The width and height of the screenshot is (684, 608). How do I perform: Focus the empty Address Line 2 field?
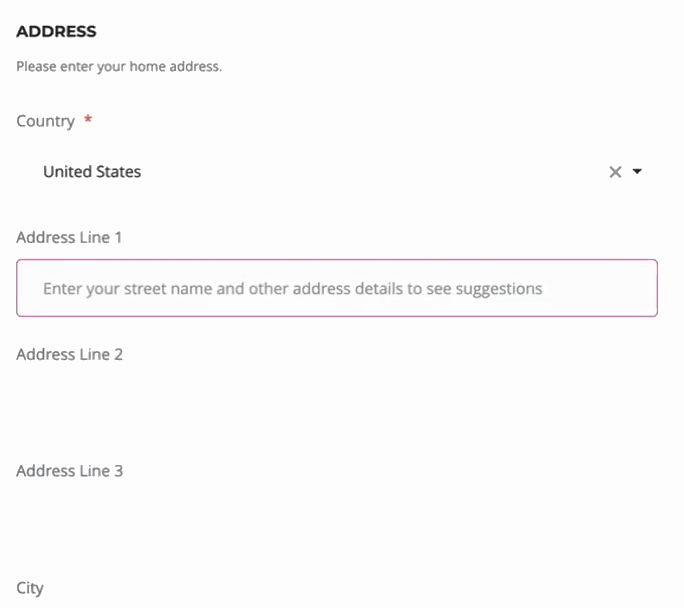337,405
